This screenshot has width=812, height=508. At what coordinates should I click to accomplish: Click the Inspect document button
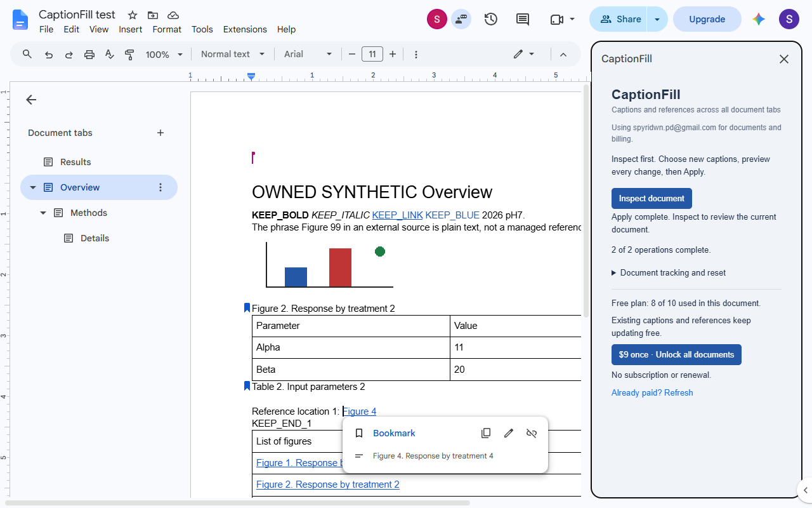point(652,198)
